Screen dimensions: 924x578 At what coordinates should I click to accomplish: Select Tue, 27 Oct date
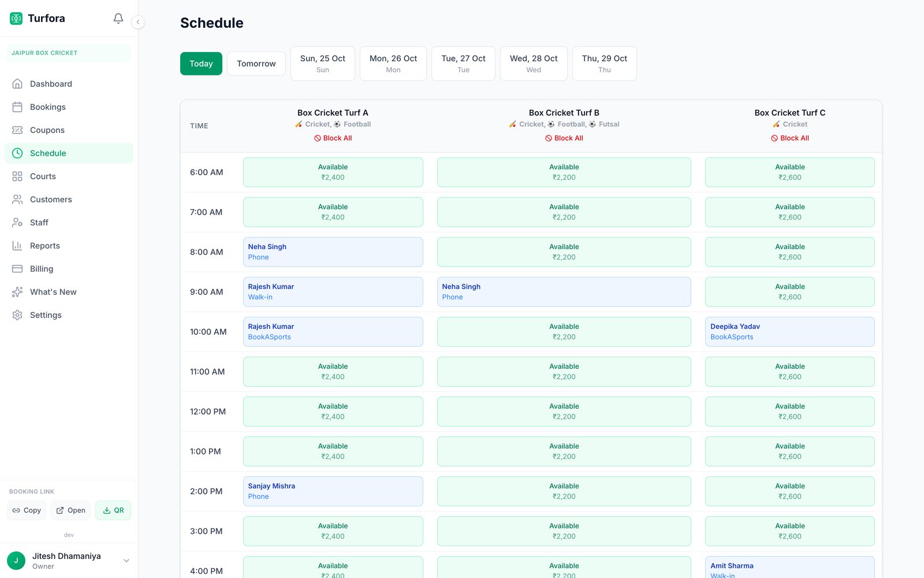[463, 64]
